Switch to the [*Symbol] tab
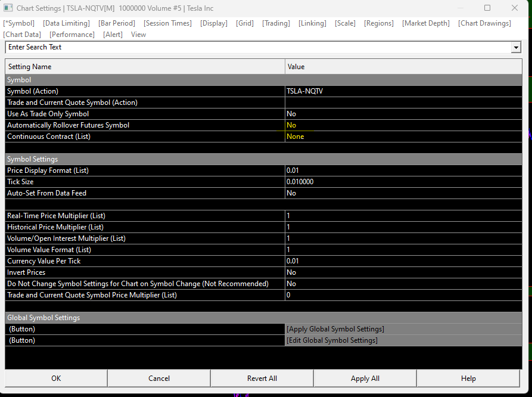The height and width of the screenshot is (397, 532). click(x=18, y=23)
